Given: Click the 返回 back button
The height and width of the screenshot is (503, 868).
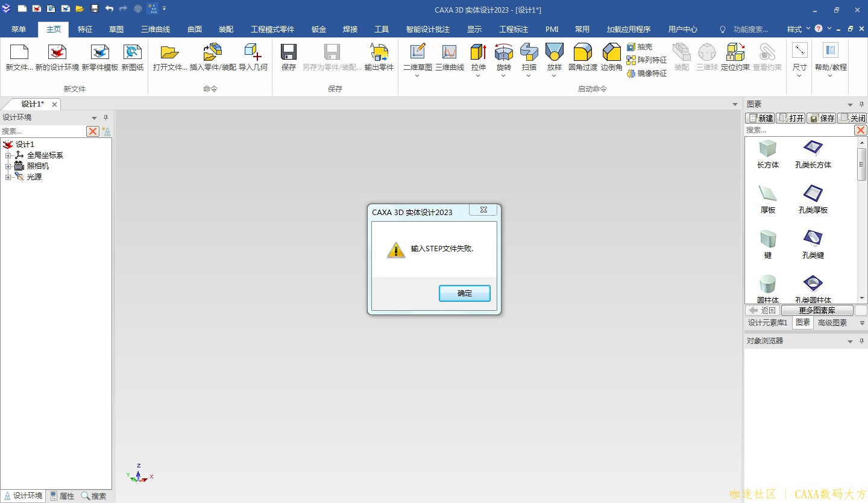Looking at the screenshot, I should click(762, 310).
